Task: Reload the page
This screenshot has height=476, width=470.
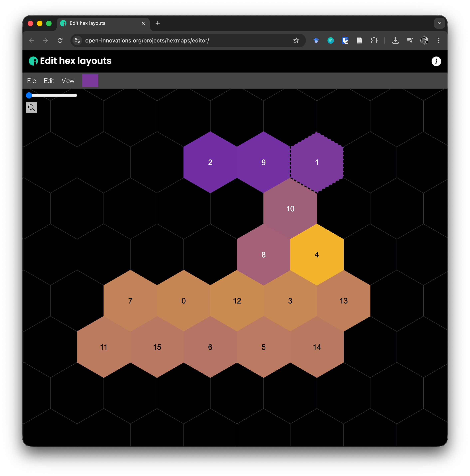Action: 60,40
